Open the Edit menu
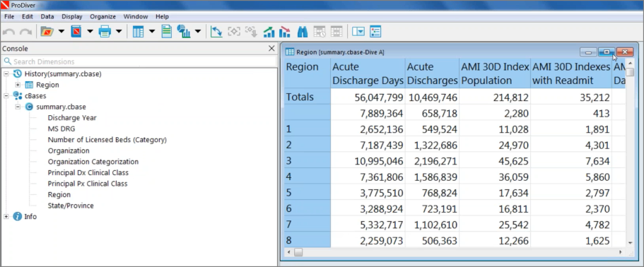644x267 pixels. [x=27, y=17]
